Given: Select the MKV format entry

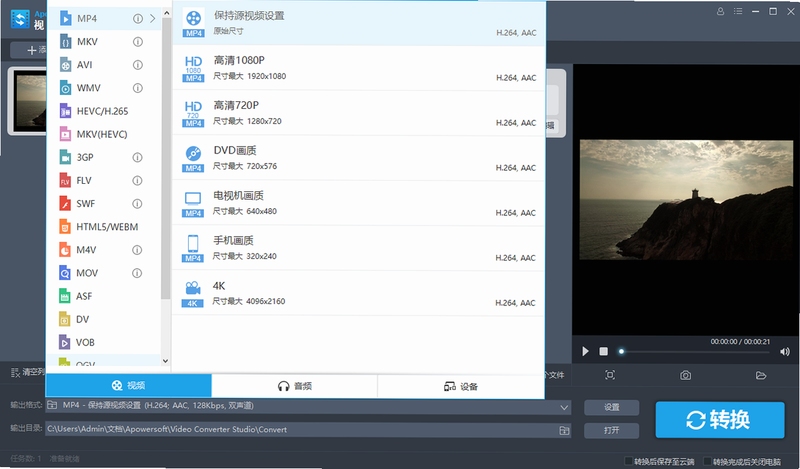Looking at the screenshot, I should pyautogui.click(x=104, y=42).
